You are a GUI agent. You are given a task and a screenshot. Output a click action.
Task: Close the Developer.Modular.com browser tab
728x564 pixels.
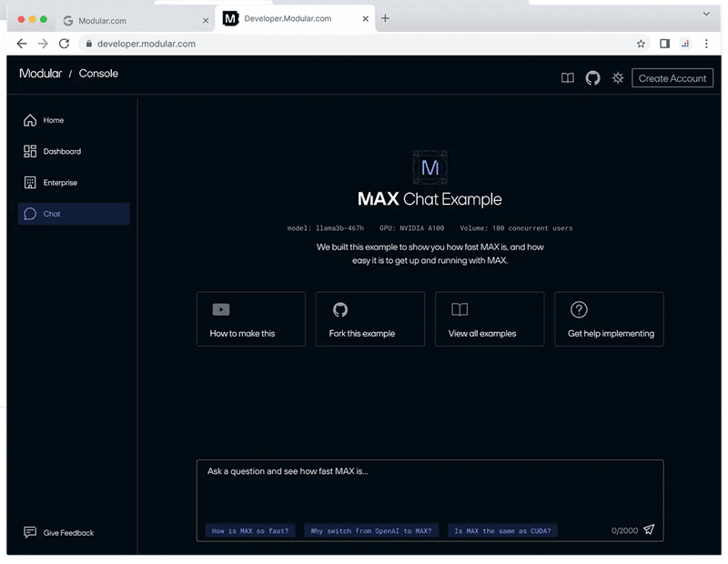click(366, 18)
